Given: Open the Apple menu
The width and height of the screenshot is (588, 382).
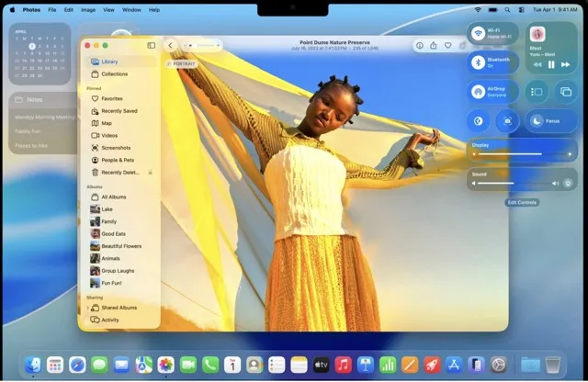Looking at the screenshot, I should 12,10.
